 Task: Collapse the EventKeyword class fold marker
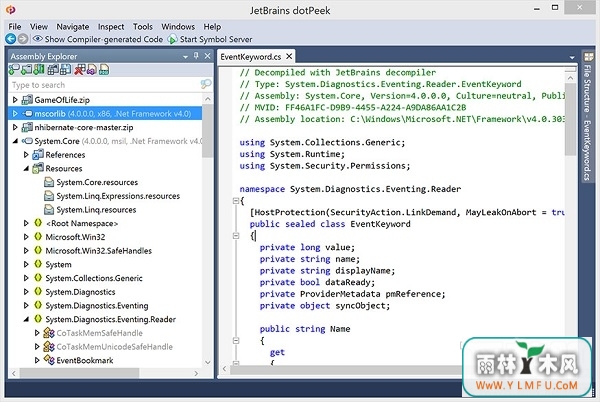pos(236,236)
